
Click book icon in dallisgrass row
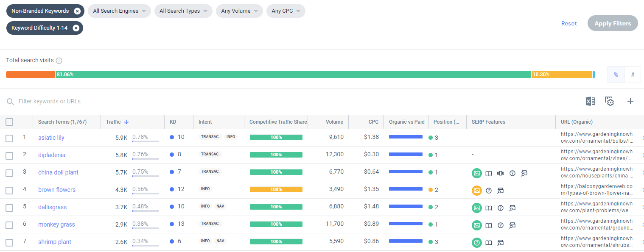click(x=489, y=208)
